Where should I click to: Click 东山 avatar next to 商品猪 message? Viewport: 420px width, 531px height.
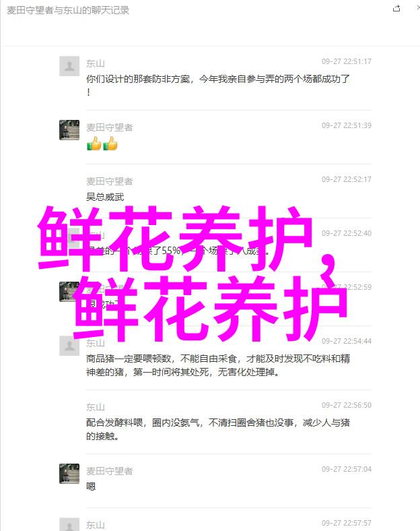point(69,346)
